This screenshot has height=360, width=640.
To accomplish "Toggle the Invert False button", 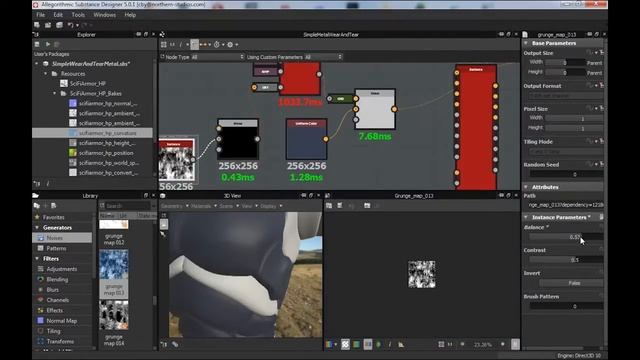I will pos(571,283).
